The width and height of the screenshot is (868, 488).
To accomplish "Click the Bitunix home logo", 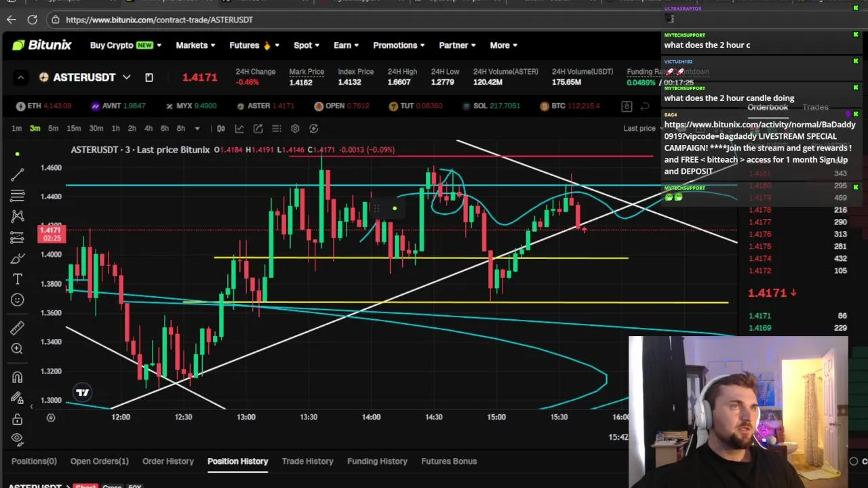I will click(x=42, y=45).
